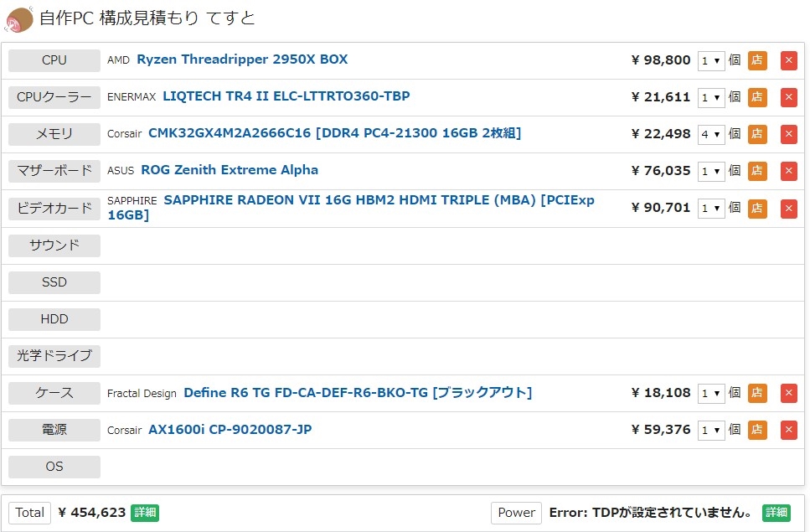Click the shop icon for ROG Zenith Extreme Alpha
This screenshot has height=532, width=810.
757,171
